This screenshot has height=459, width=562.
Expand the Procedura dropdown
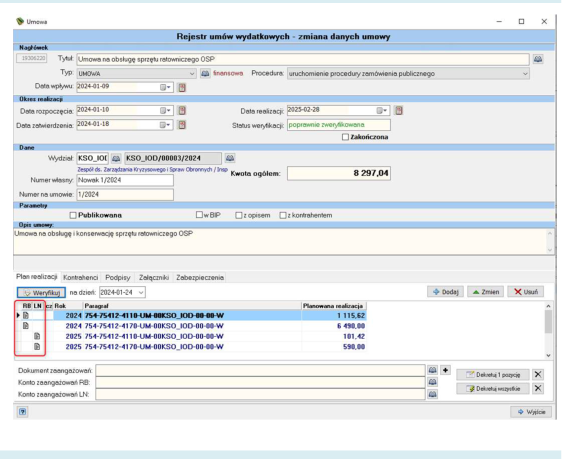click(408, 74)
